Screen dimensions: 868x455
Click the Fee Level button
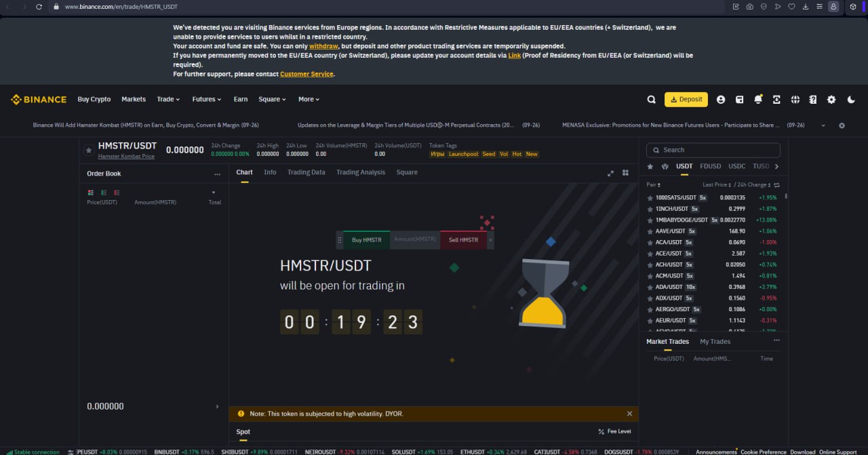coord(614,431)
